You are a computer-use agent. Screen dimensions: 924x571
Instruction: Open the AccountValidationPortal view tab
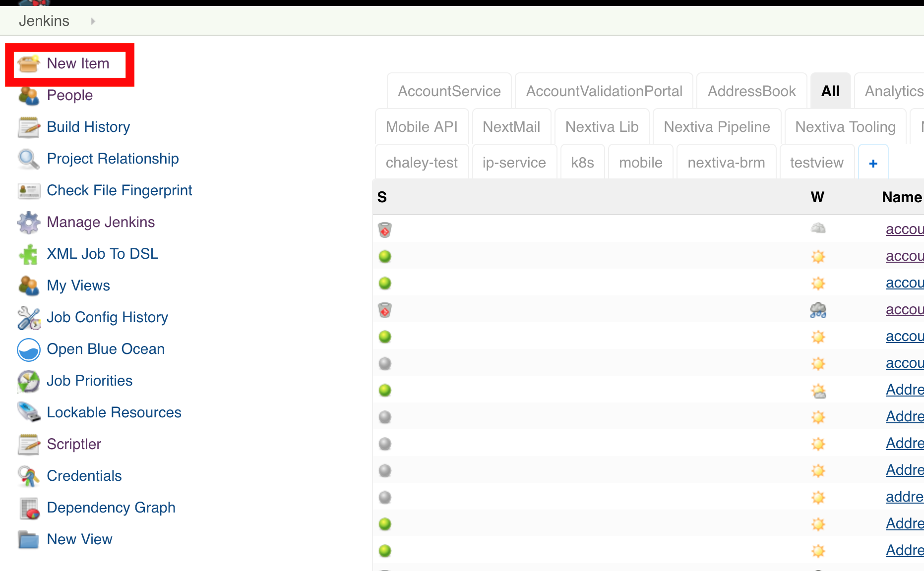[604, 91]
